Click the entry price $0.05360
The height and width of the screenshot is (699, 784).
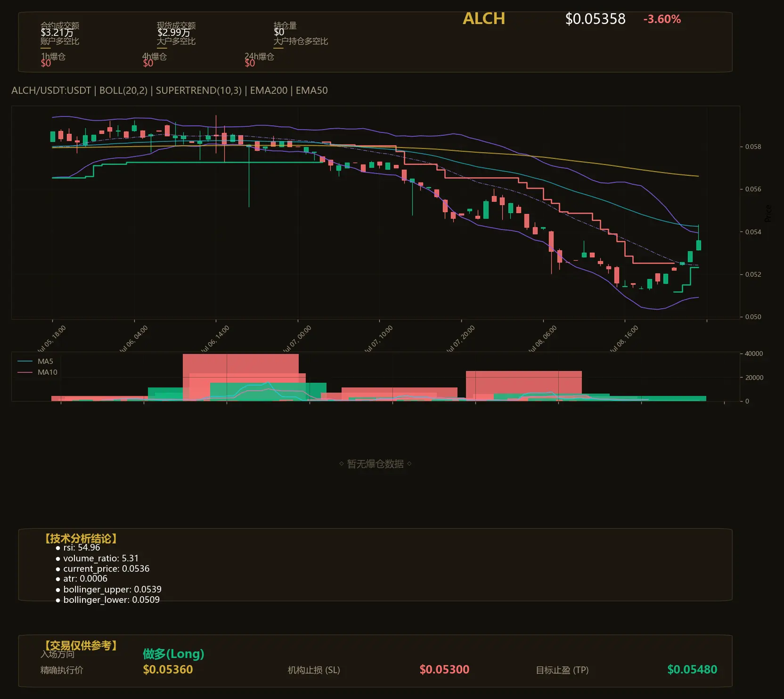pos(168,670)
